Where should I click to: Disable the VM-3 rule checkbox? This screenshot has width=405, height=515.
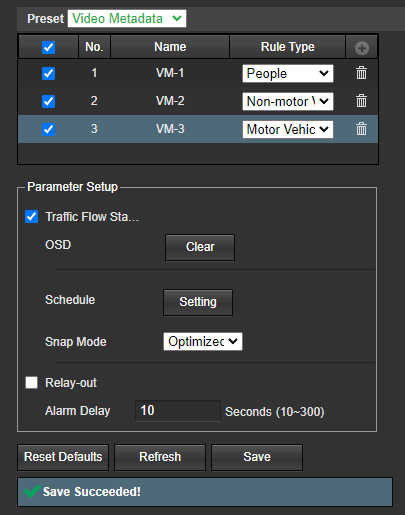48,129
